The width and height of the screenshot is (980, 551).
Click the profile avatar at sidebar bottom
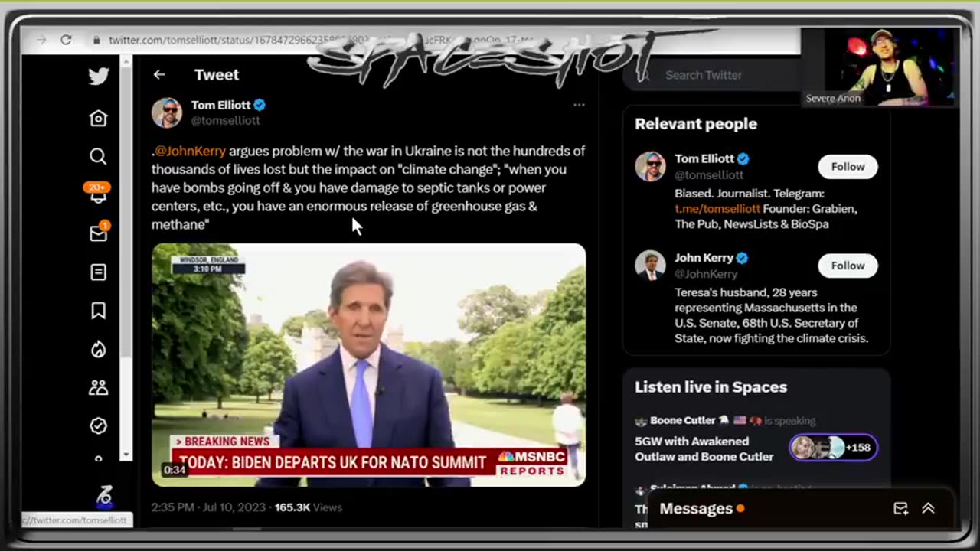coord(104,498)
